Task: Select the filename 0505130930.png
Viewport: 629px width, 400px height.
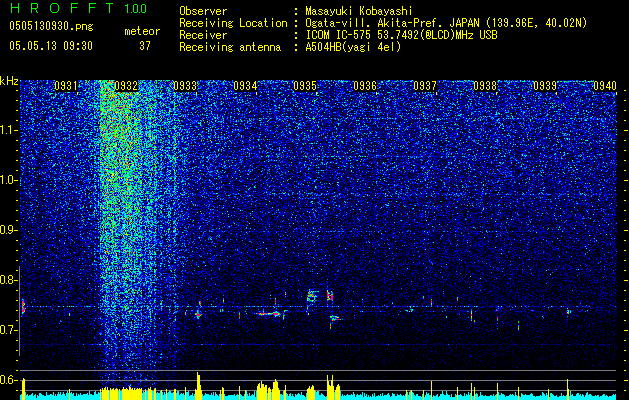Action: 51,26
